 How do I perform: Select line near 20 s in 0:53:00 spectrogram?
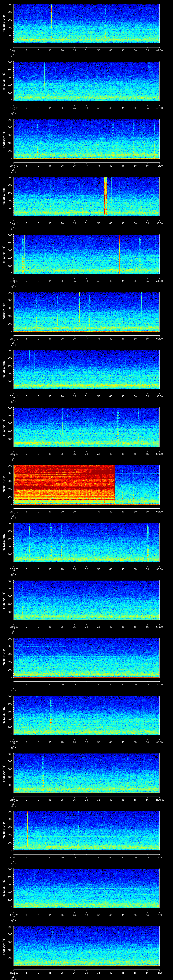(x=63, y=422)
